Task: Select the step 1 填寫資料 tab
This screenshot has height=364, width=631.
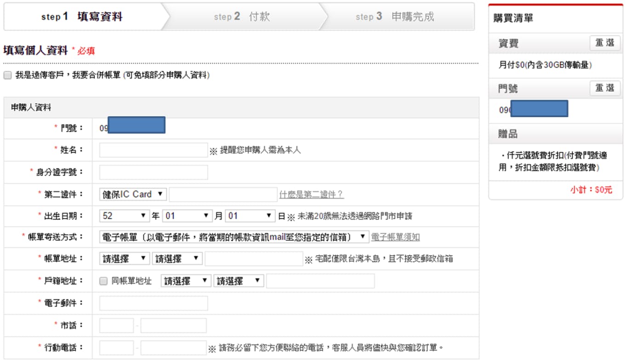Action: (x=83, y=17)
